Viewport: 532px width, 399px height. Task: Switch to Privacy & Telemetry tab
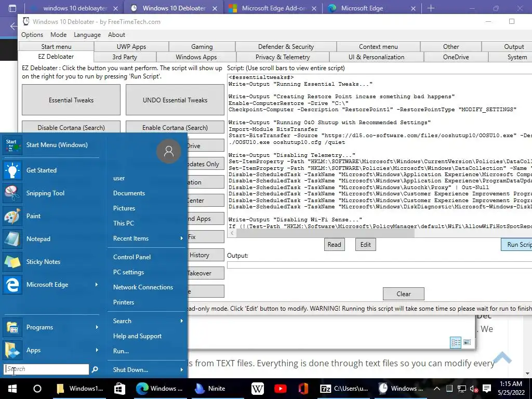(283, 57)
